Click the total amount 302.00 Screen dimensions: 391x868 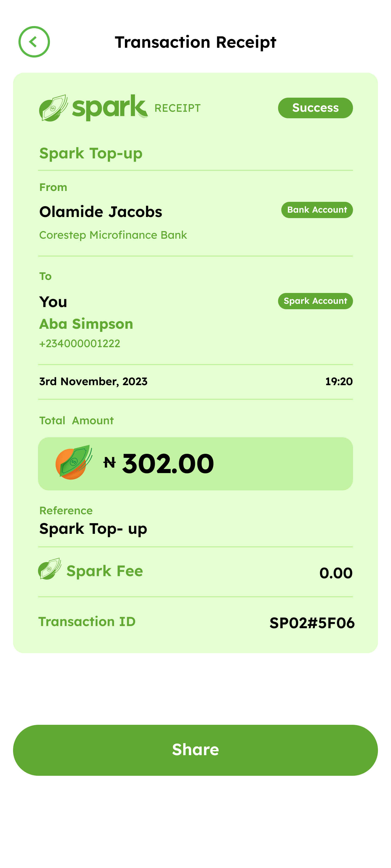click(168, 464)
